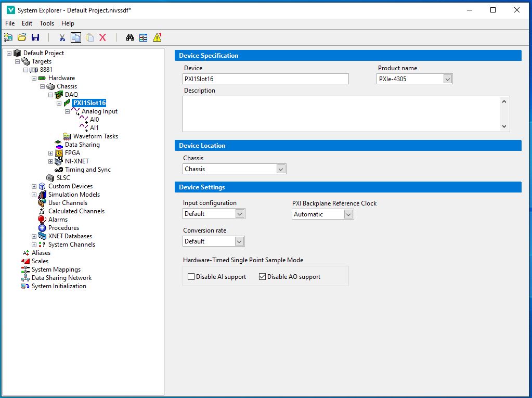This screenshot has height=398, width=532.
Task: Expand the Simulation Models node
Action: [x=34, y=195]
